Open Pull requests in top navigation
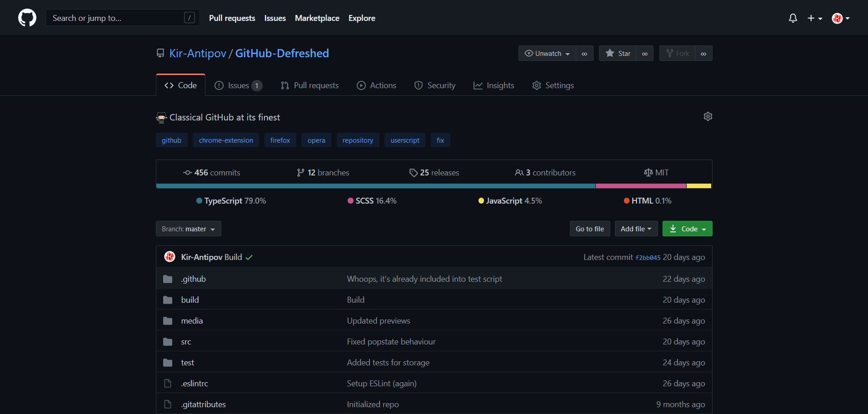868x414 pixels. click(x=232, y=18)
